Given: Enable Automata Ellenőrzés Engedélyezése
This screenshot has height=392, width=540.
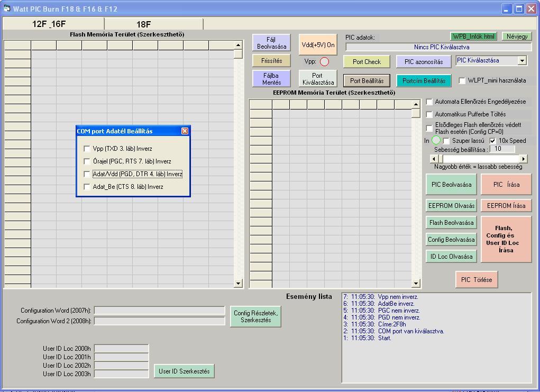Looking at the screenshot, I should 429,102.
